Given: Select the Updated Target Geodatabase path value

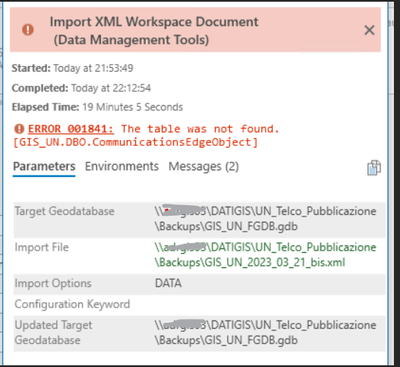Looking at the screenshot, I should pyautogui.click(x=265, y=332).
